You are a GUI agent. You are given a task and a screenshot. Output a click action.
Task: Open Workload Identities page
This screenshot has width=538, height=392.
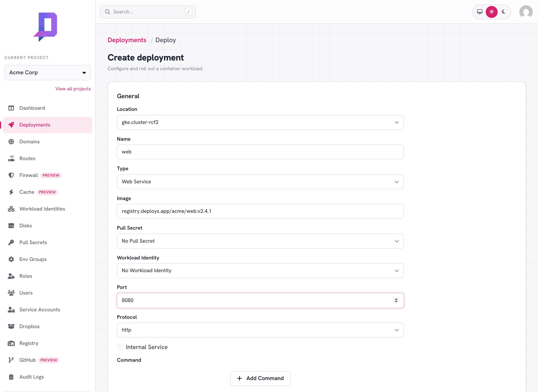pyautogui.click(x=47, y=209)
